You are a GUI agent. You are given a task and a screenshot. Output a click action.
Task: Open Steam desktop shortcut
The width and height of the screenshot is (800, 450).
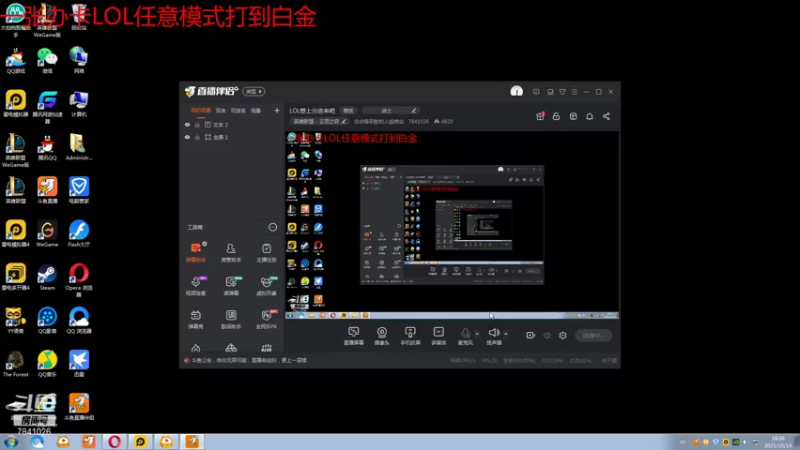pyautogui.click(x=47, y=278)
